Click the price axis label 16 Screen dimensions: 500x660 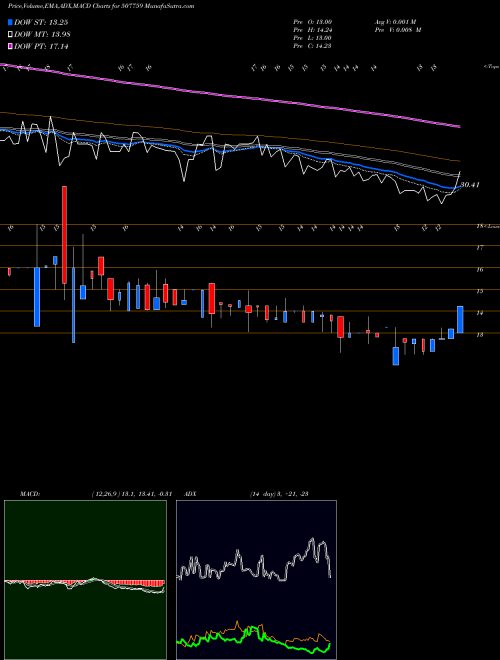pyautogui.click(x=479, y=269)
